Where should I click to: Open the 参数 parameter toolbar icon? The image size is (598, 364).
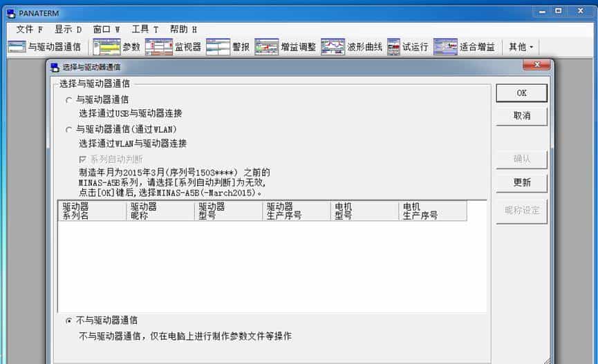[x=106, y=47]
